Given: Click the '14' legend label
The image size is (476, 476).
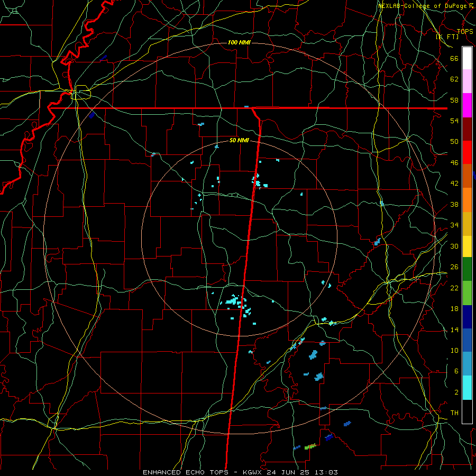Looking at the screenshot, I should click(x=454, y=329).
